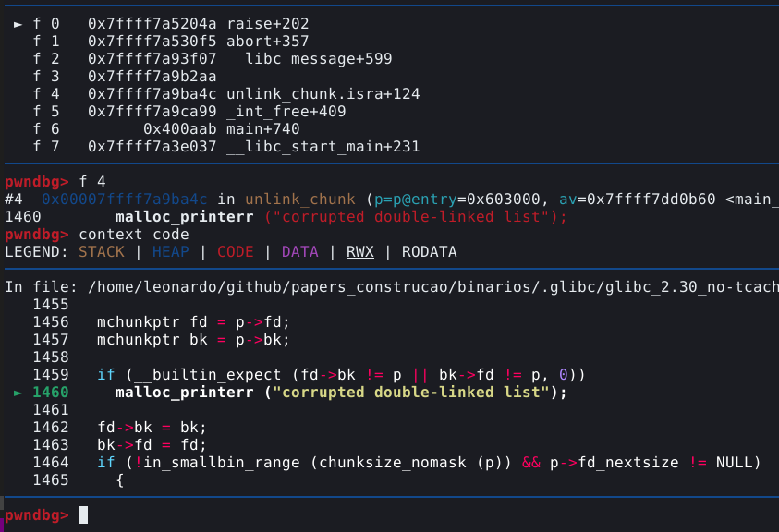Click the arrow marker beside frame f 0
The width and height of the screenshot is (779, 532).
[18, 24]
